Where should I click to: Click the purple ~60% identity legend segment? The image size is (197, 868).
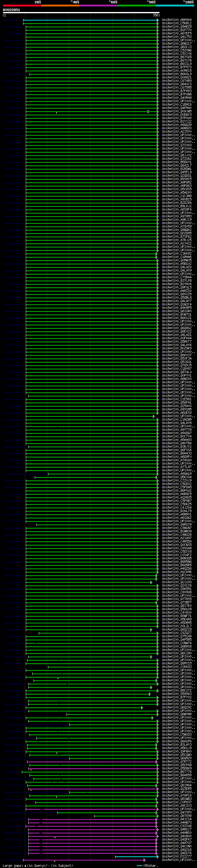point(98,6)
